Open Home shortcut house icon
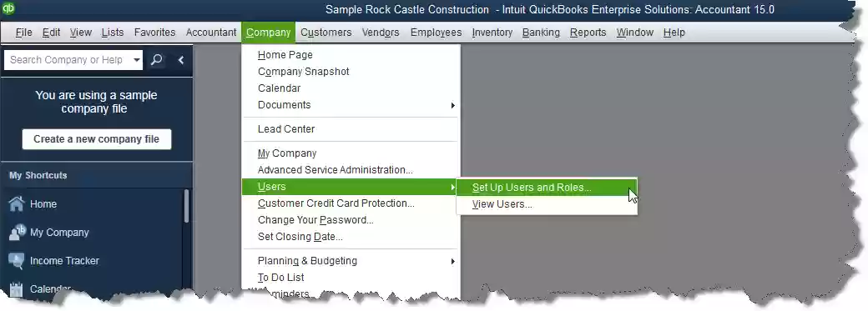This screenshot has width=868, height=311. [x=17, y=203]
